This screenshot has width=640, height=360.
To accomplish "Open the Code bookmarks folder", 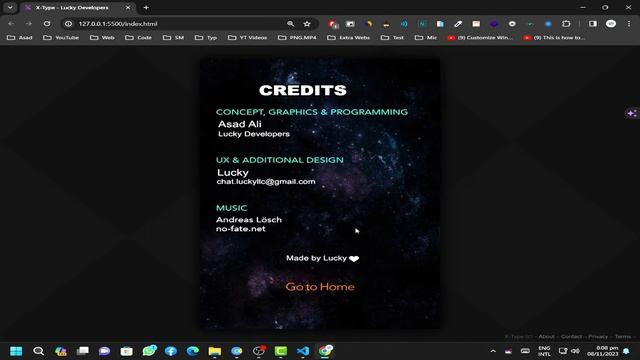I will tap(139, 38).
